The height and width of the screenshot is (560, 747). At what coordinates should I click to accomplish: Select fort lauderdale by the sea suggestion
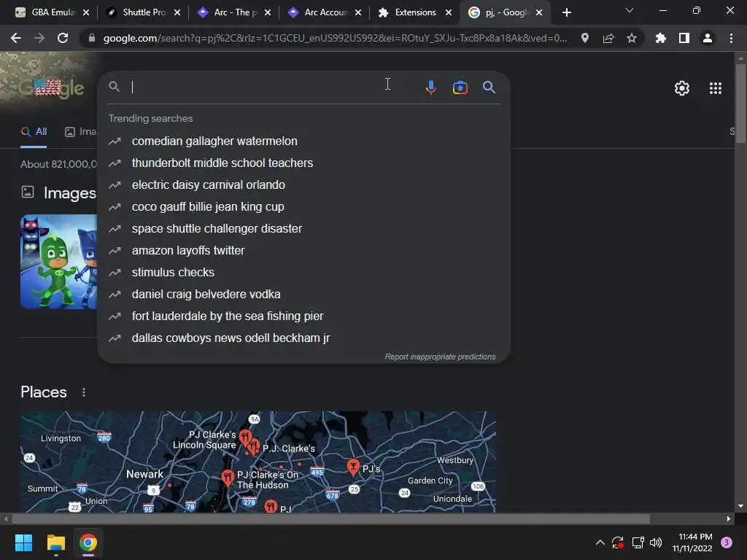coord(303,316)
